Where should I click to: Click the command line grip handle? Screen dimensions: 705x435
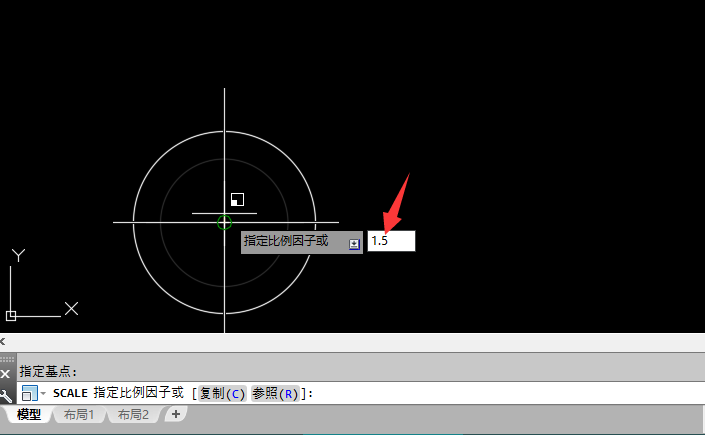(x=7, y=359)
